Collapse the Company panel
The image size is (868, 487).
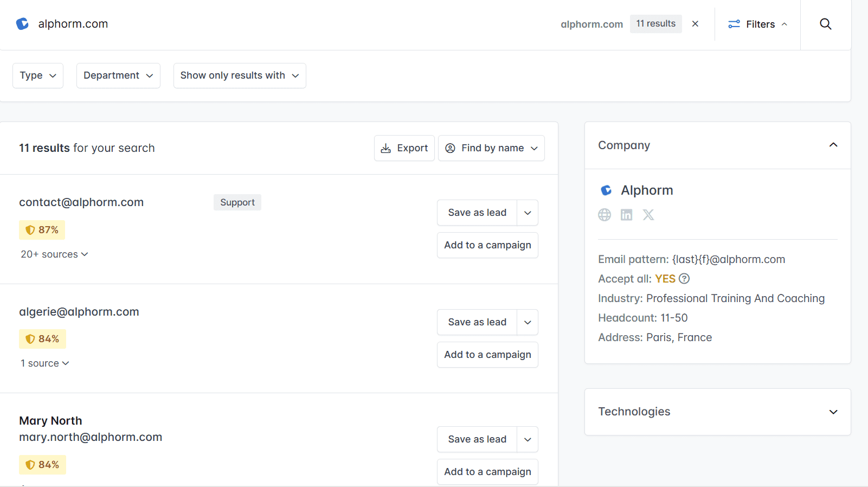(833, 145)
